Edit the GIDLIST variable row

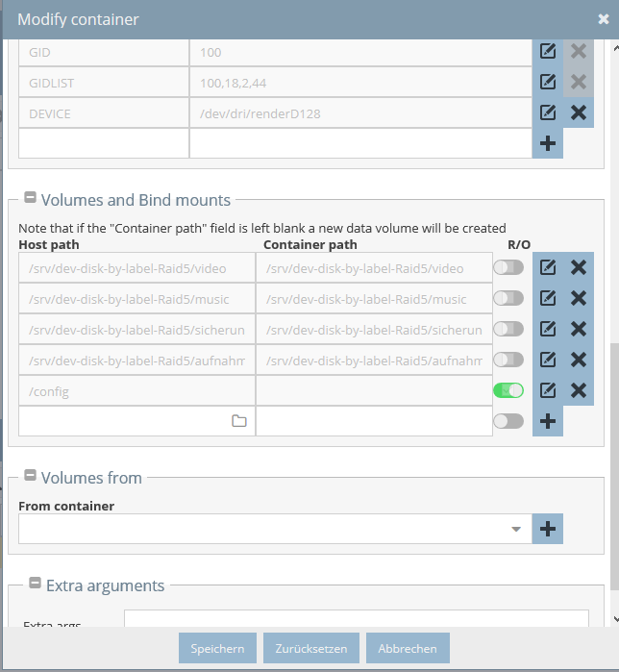[548, 82]
